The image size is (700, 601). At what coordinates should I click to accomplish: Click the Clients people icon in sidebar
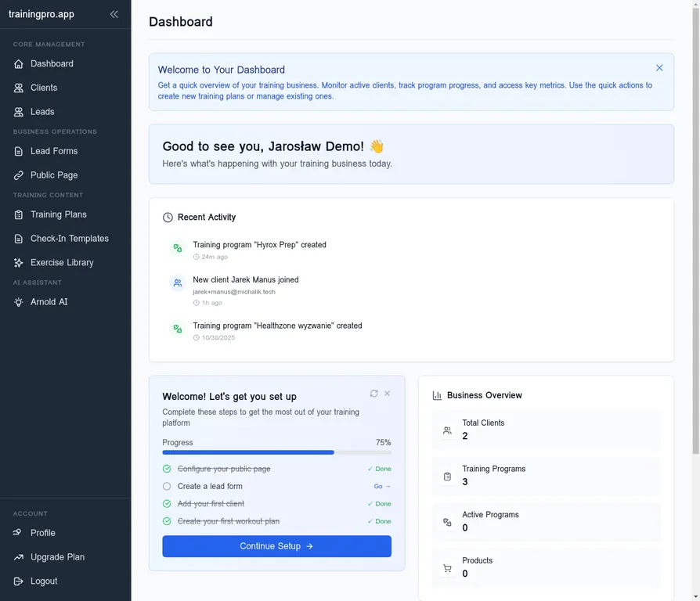[x=19, y=88]
